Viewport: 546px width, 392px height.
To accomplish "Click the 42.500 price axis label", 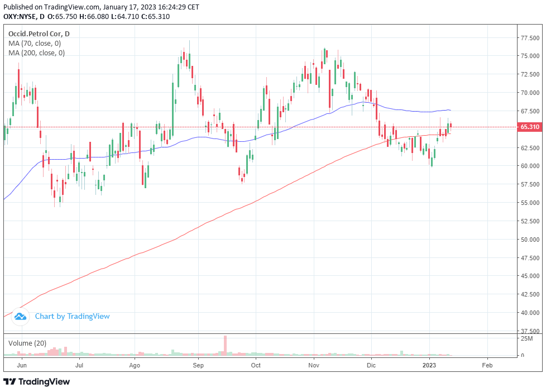I will point(530,294).
